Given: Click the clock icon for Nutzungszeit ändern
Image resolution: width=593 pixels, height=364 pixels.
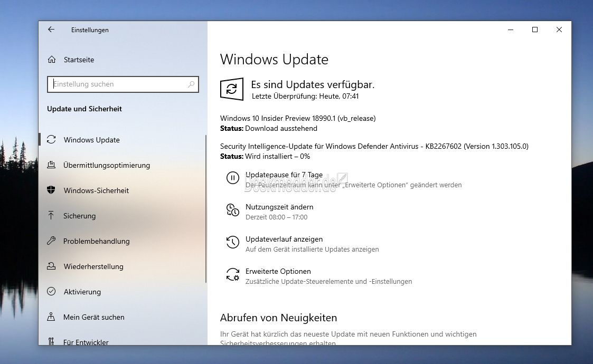Looking at the screenshot, I should tap(232, 210).
